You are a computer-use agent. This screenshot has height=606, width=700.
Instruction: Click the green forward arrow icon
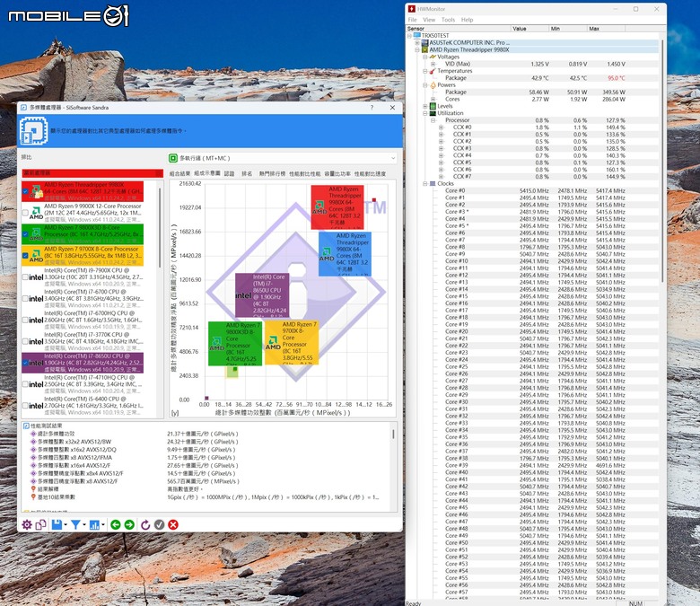click(x=129, y=524)
